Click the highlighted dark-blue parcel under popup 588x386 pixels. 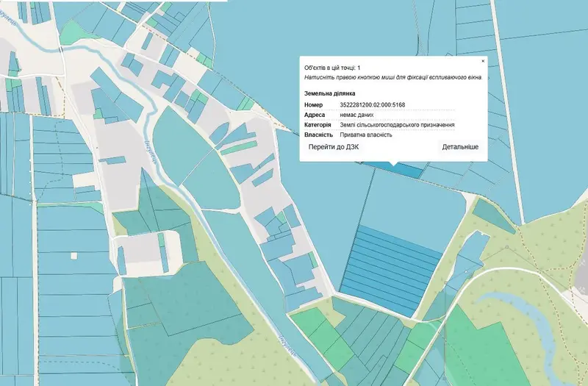409,171
